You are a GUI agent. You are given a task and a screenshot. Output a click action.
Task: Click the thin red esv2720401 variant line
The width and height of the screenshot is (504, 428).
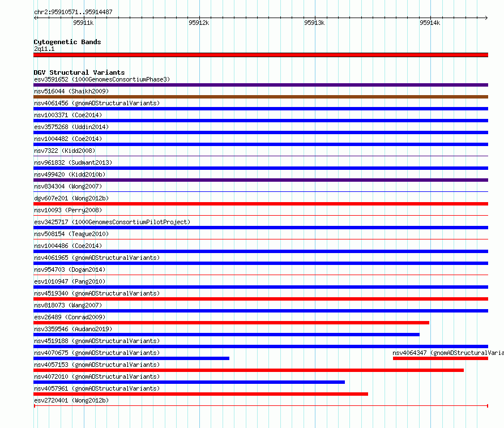[x=260, y=406]
